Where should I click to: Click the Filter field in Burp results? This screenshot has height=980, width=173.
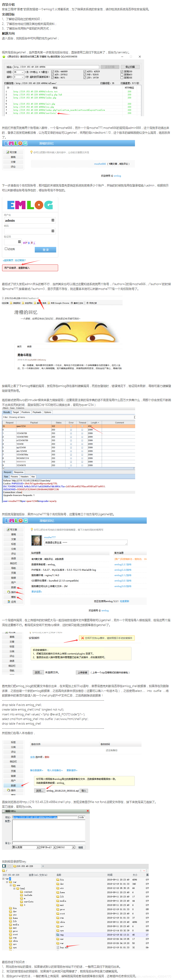[69, 417]
